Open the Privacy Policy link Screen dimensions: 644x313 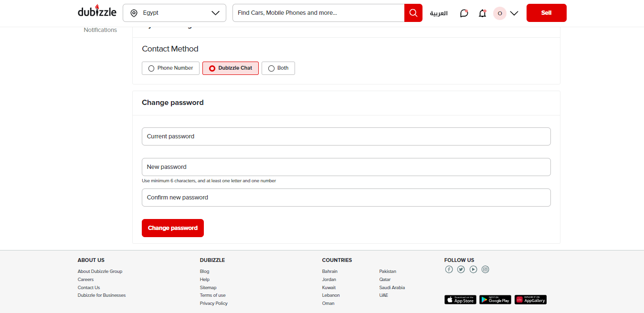pos(213,303)
